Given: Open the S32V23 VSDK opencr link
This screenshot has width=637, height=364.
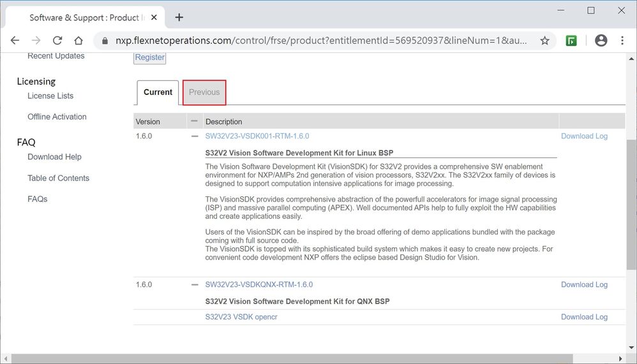Looking at the screenshot, I should [241, 317].
